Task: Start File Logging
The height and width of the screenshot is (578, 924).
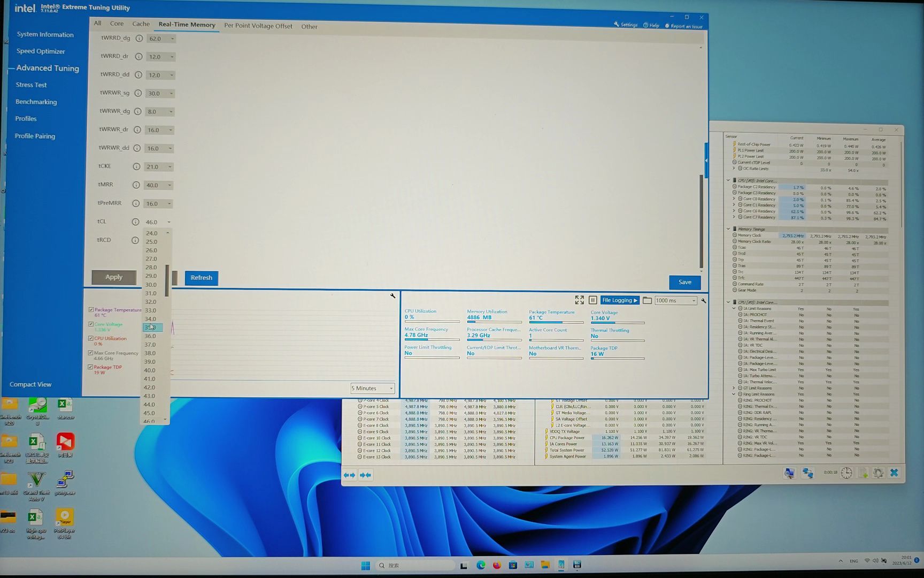Action: pos(620,300)
